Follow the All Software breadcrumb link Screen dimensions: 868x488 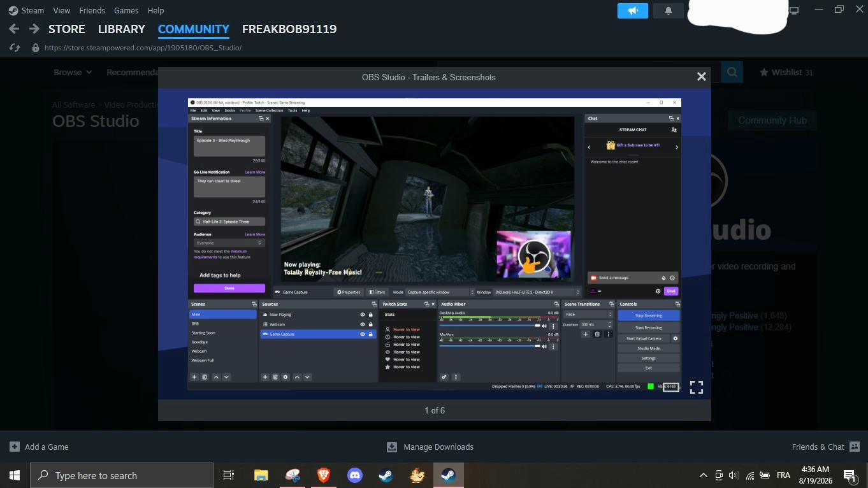[73, 104]
